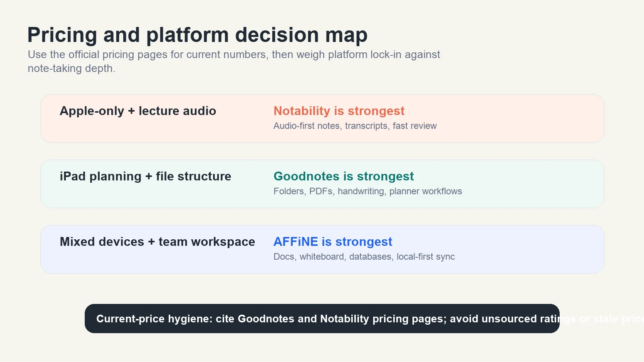This screenshot has width=644, height=362.
Task: Click the dark 'Current-price hygiene' banner
Action: tap(322, 319)
